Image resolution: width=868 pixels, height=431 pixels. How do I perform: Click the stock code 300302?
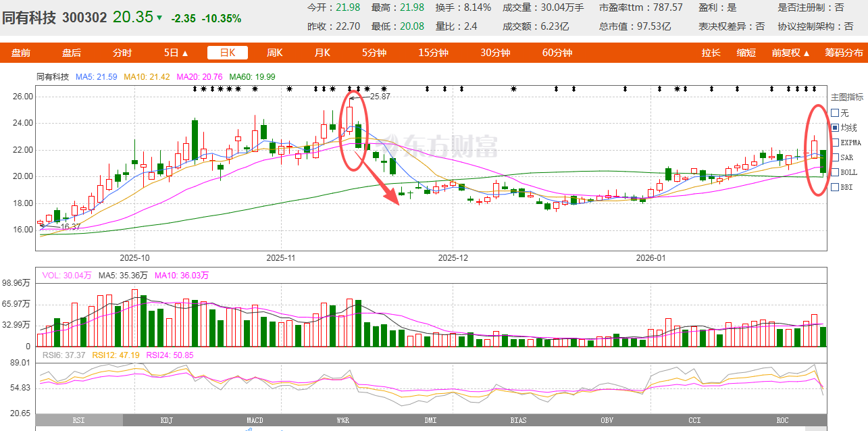[84, 18]
